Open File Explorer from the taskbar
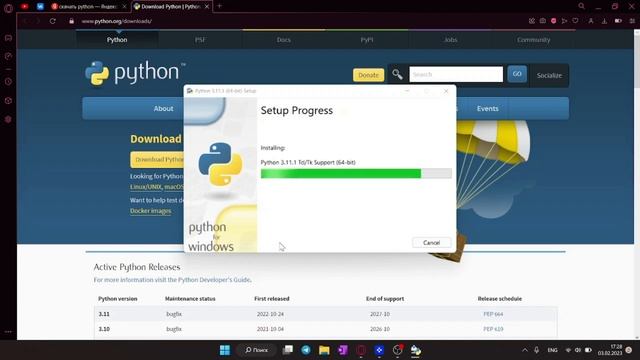 pyautogui.click(x=324, y=350)
